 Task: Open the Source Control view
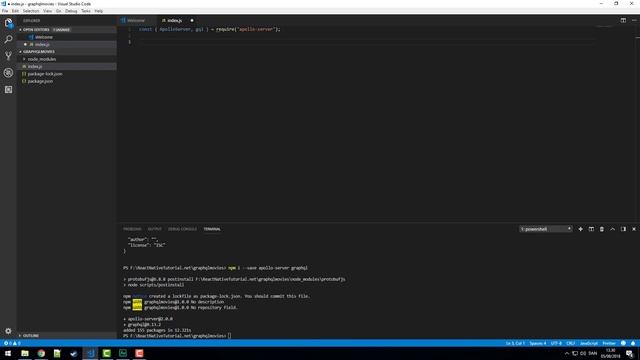point(8,56)
